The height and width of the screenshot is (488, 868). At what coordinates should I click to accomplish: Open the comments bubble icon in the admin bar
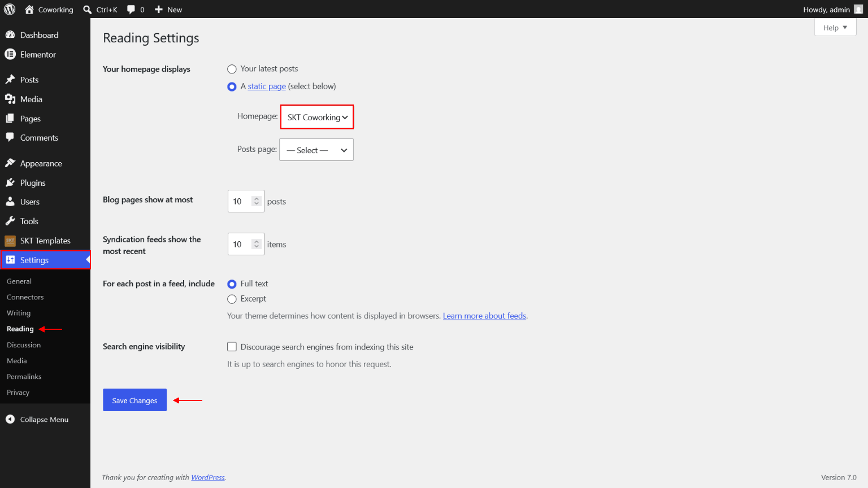coord(131,10)
